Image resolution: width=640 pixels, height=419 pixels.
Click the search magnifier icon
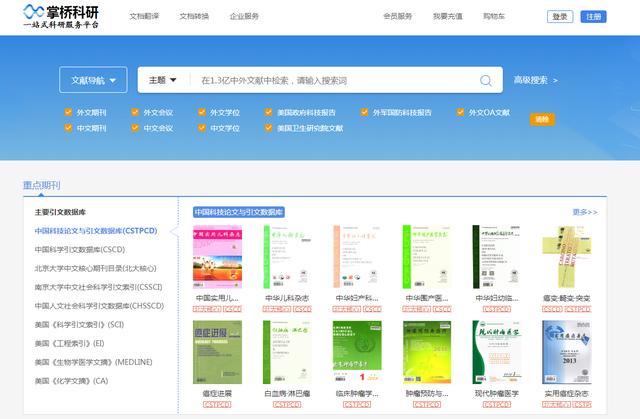pos(485,80)
